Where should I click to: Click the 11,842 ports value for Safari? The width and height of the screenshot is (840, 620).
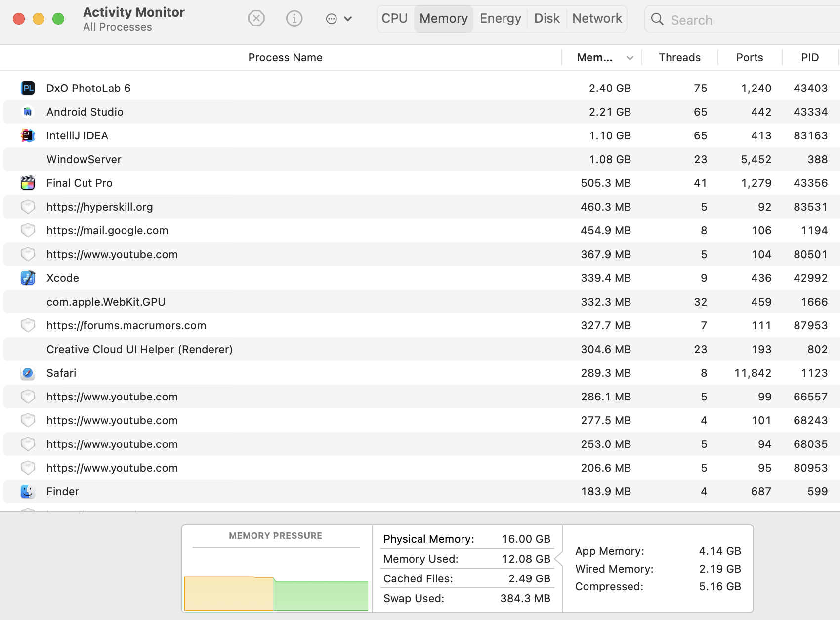click(753, 373)
